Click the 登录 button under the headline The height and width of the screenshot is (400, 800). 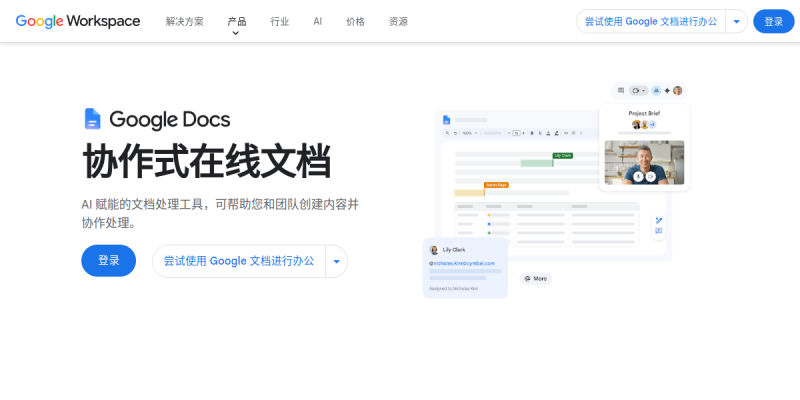tap(109, 261)
